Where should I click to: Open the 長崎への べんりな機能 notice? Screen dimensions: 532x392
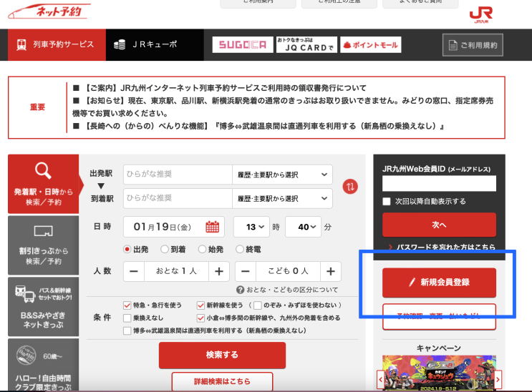click(x=263, y=126)
